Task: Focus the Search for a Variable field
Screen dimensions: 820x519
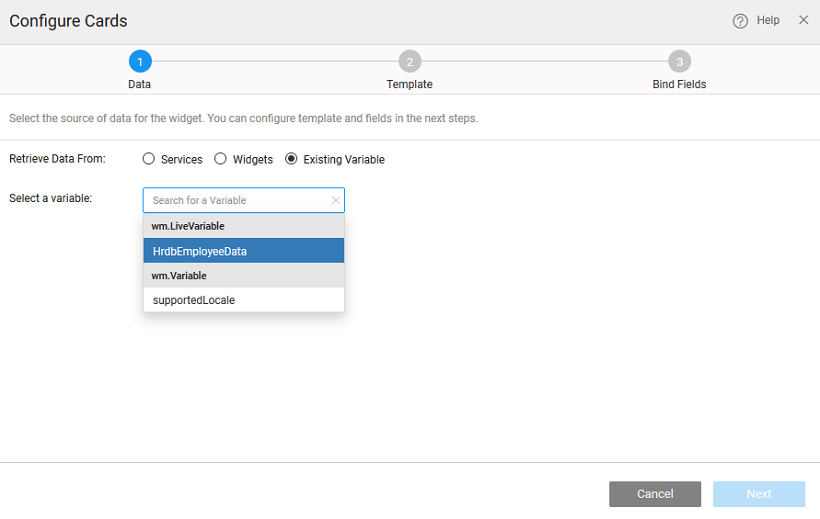Action: click(x=238, y=200)
